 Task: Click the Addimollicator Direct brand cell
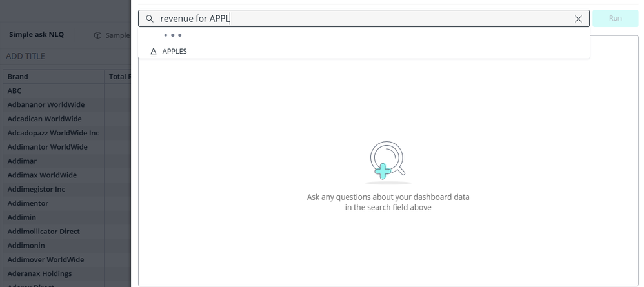pos(43,231)
